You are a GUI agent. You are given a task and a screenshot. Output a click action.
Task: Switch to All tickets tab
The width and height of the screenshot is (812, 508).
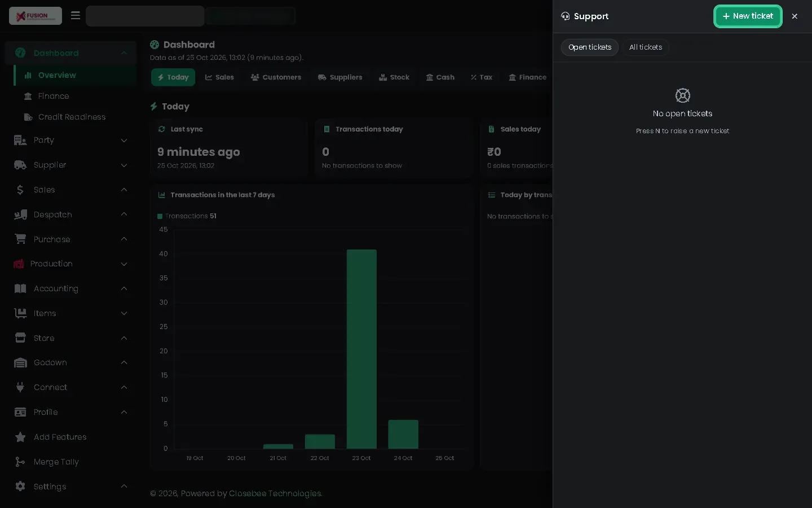click(646, 47)
